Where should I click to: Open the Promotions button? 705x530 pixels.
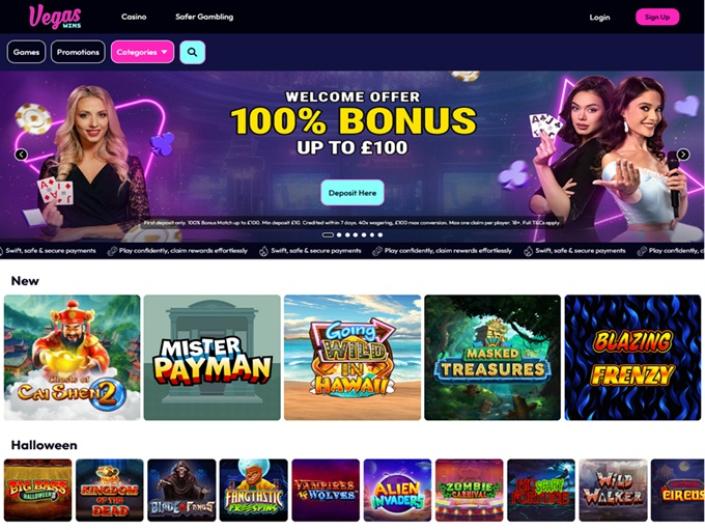(78, 52)
